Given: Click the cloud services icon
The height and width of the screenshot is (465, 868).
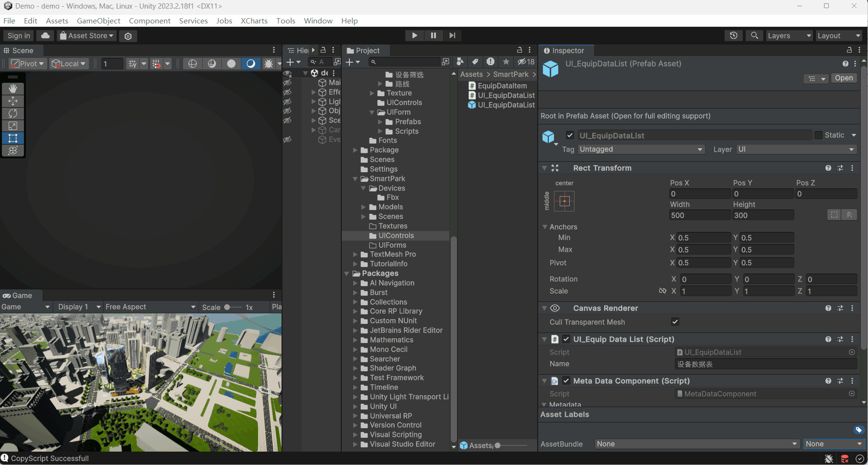Looking at the screenshot, I should [45, 35].
